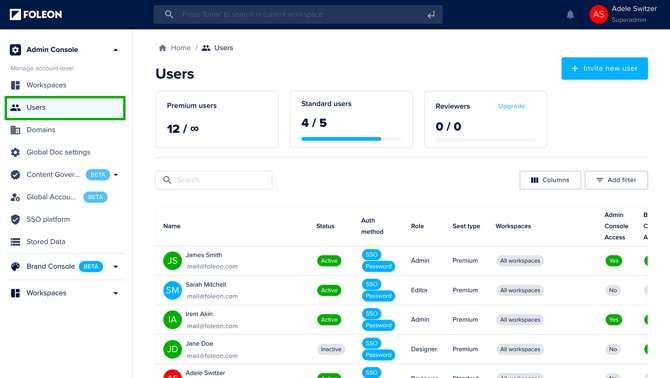Click Jane Doe's Designer role cell
Image resolution: width=670 pixels, height=378 pixels.
424,349
